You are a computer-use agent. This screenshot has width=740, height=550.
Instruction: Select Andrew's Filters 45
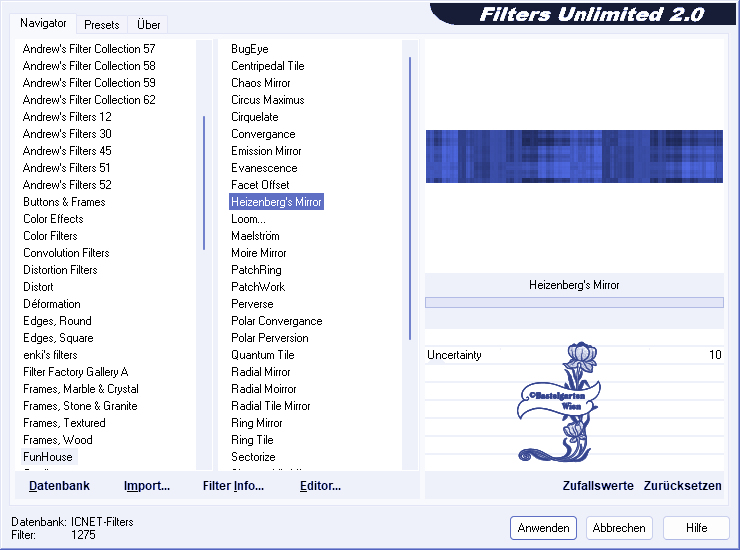pos(67,151)
